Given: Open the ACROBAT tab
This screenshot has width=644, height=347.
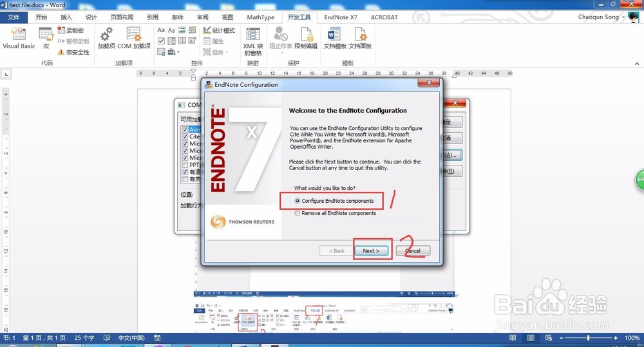Looking at the screenshot, I should (x=384, y=17).
